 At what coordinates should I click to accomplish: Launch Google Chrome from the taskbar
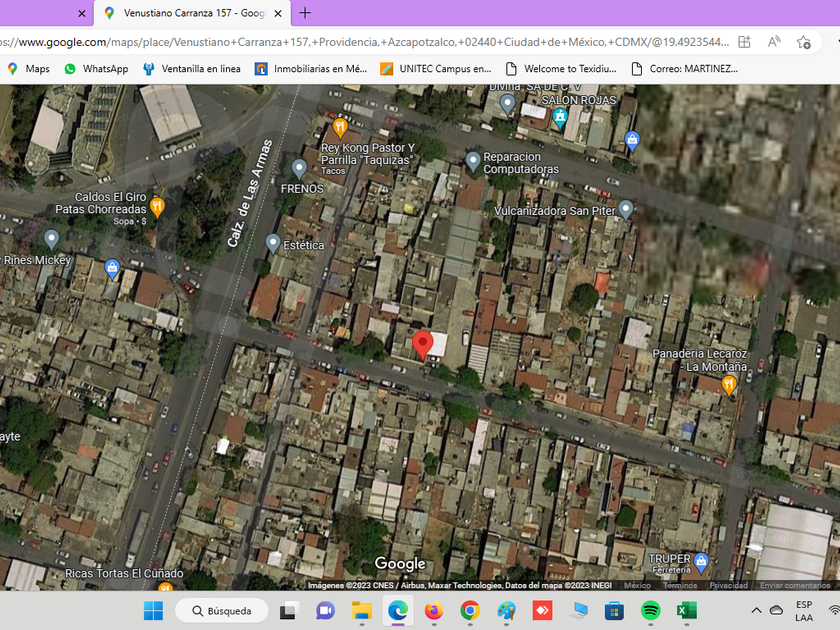coord(470,611)
